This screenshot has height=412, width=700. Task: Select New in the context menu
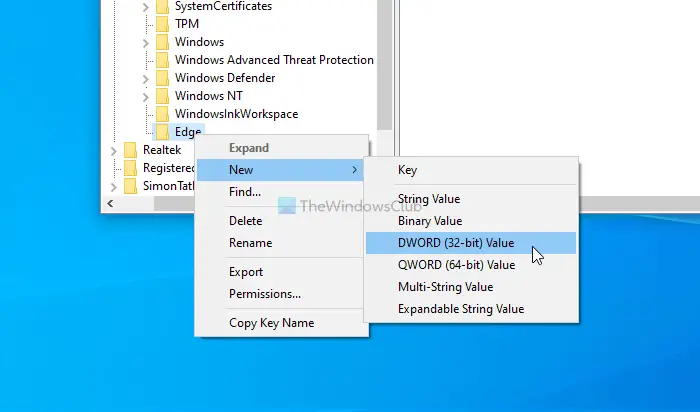tap(280, 170)
